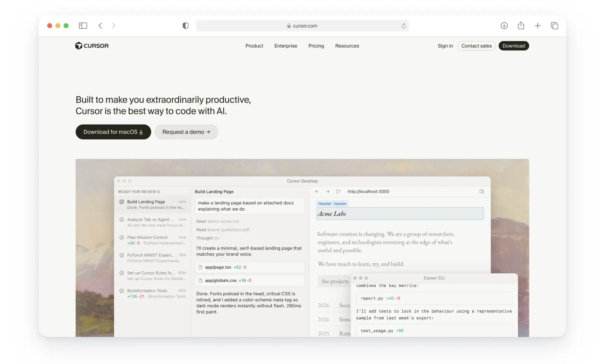Viewport: 605px width, 364px height.
Task: Toggle the preview panel layout icon
Action: pyautogui.click(x=482, y=191)
